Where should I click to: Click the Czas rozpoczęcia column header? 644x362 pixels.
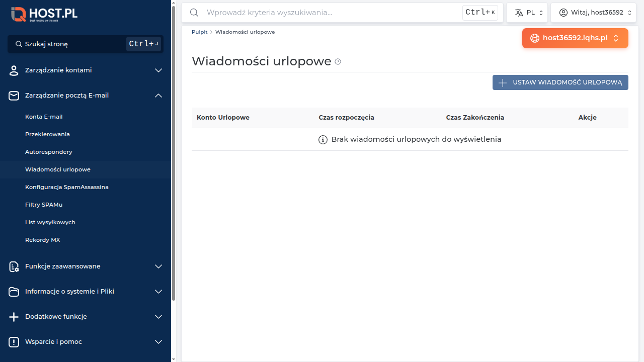coord(346,118)
